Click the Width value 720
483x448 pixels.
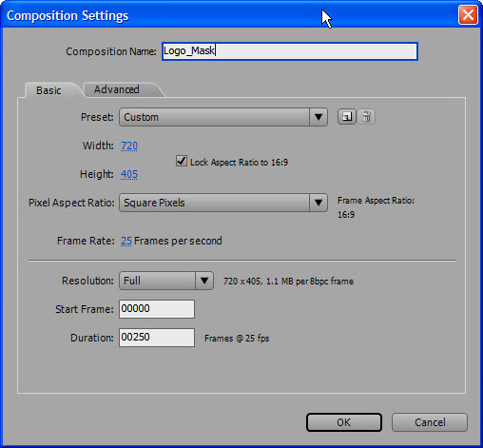pos(129,146)
